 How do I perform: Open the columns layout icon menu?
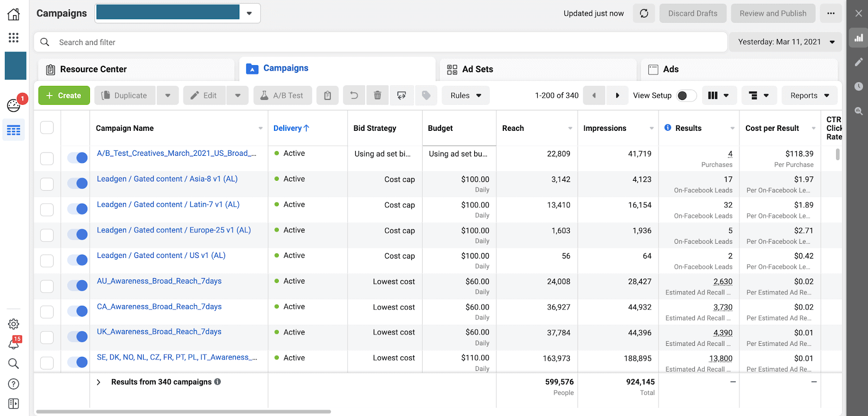(718, 96)
